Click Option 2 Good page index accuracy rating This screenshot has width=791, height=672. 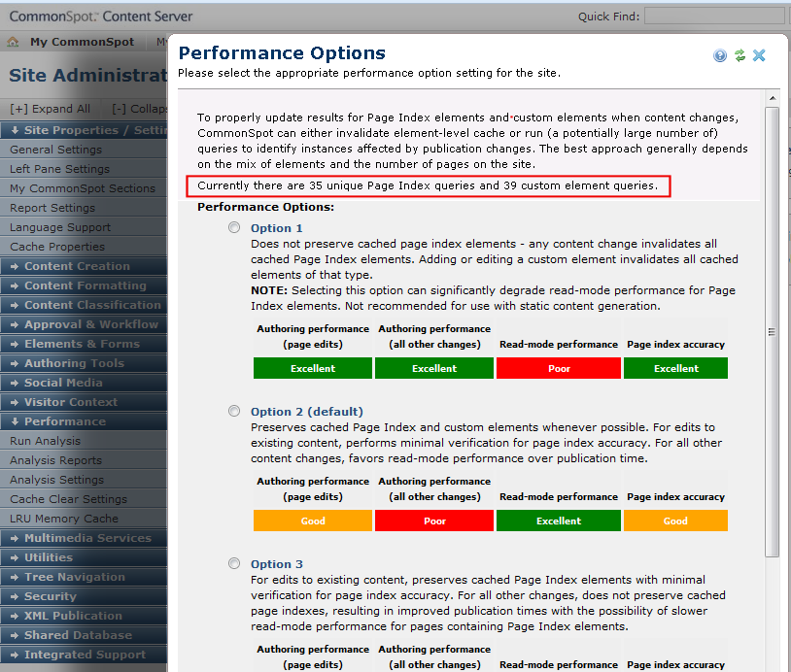pos(675,521)
